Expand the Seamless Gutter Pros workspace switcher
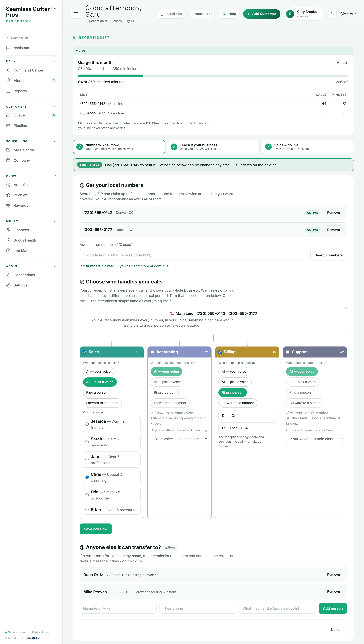 click(x=55, y=9)
